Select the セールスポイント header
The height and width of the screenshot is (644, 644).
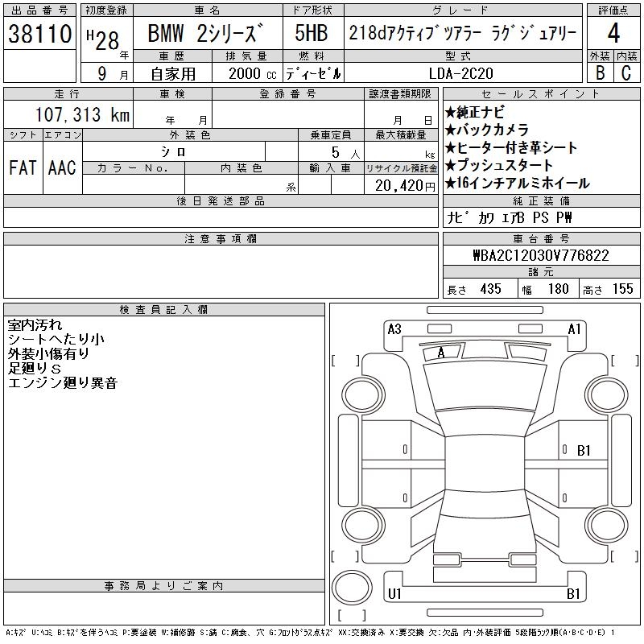[x=541, y=94]
